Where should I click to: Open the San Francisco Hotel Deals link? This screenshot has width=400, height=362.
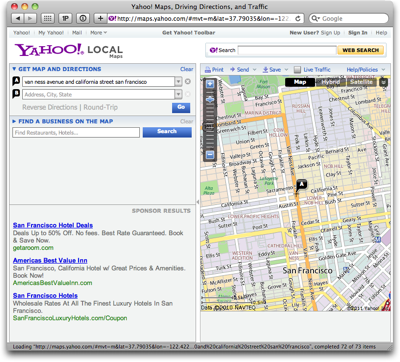tap(53, 225)
